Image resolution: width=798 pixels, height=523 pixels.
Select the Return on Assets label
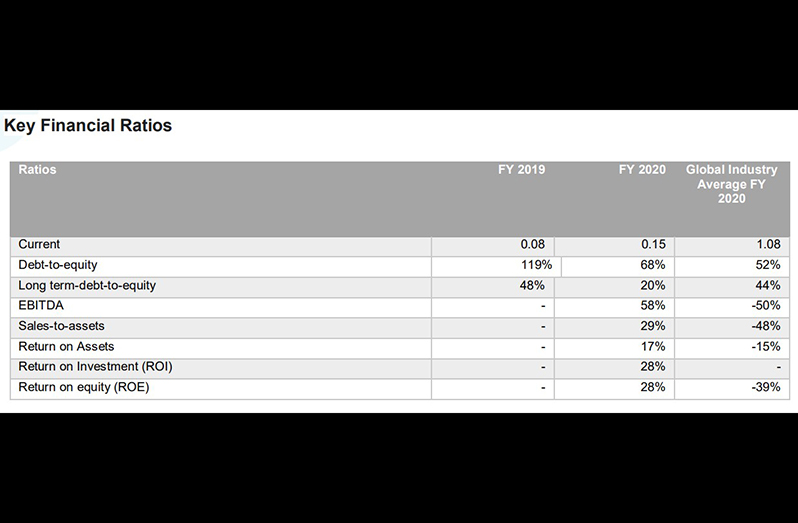pyautogui.click(x=66, y=346)
